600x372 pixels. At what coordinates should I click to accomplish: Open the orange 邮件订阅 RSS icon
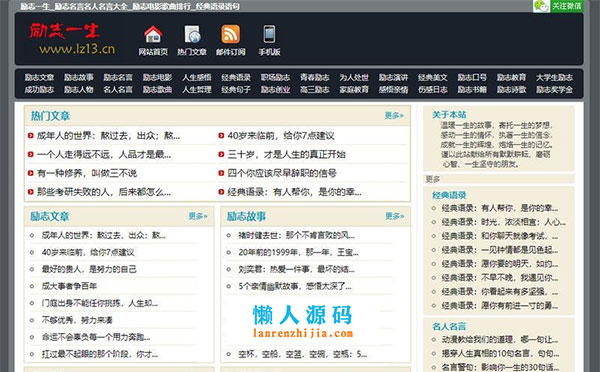[x=230, y=34]
